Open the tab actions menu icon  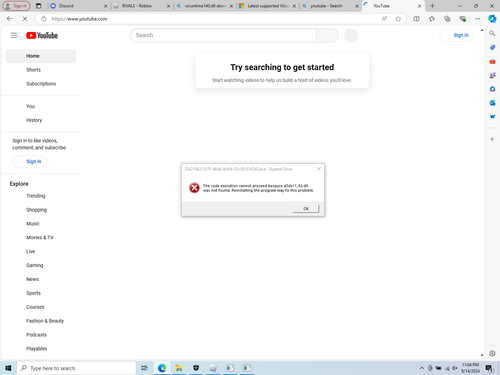tap(39, 6)
